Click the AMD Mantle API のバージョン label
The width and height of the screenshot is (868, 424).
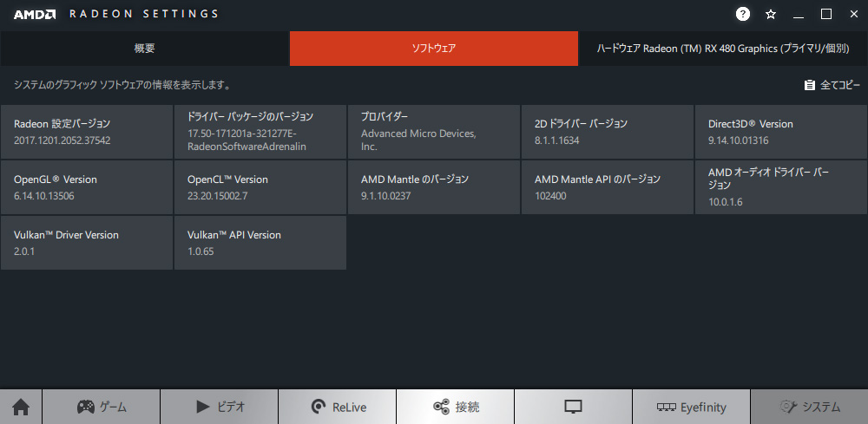(597, 179)
